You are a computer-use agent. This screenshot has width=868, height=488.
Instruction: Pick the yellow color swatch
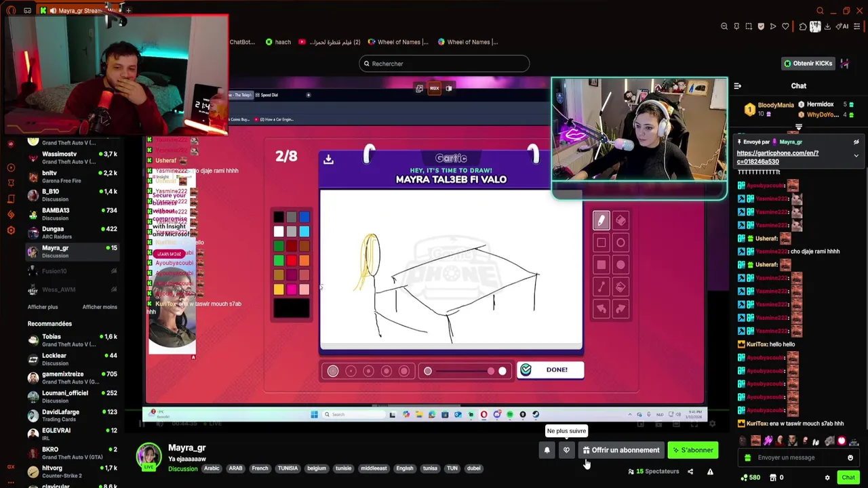(x=279, y=289)
